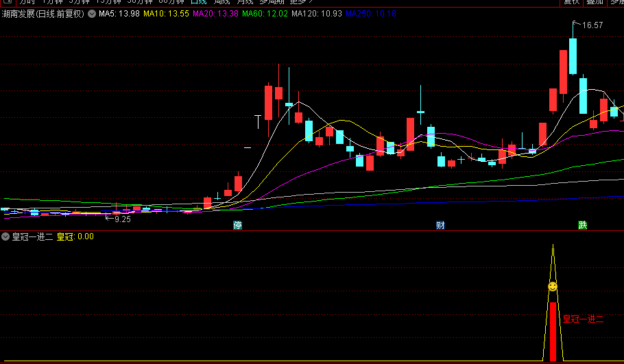The width and height of the screenshot is (624, 364).
Task: Select the 湖南发展(日线.前复权) chart title
Action: click(x=43, y=14)
